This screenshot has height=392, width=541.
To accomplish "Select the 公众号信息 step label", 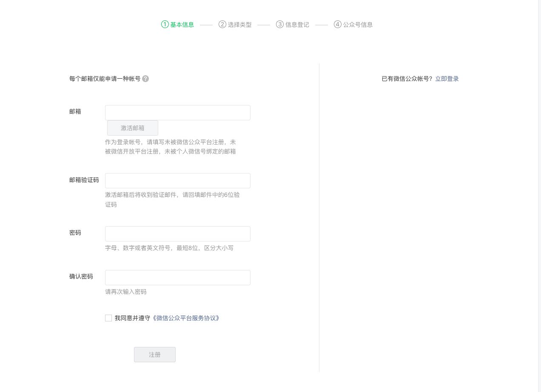I will point(357,24).
